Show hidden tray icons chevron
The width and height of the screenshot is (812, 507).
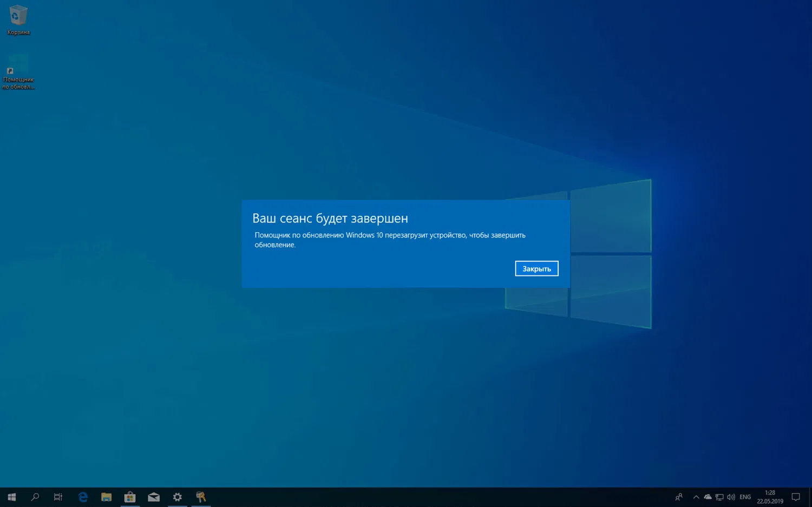point(696,497)
